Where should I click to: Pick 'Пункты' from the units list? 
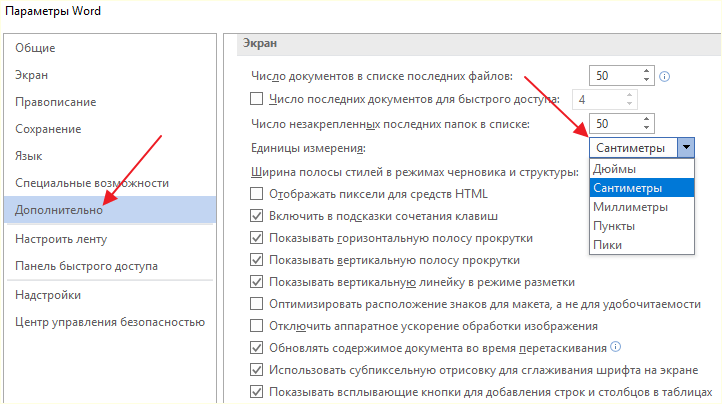click(x=642, y=226)
